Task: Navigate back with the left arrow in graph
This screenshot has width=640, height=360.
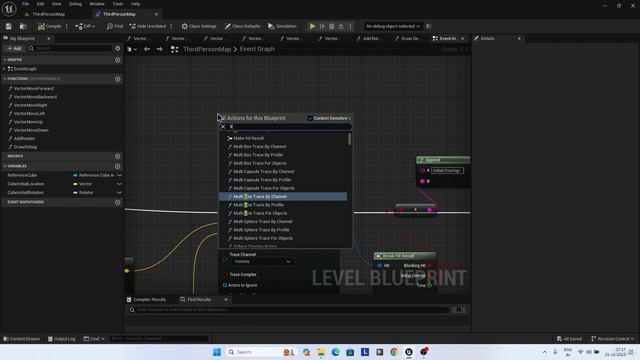Action: pyautogui.click(x=147, y=49)
